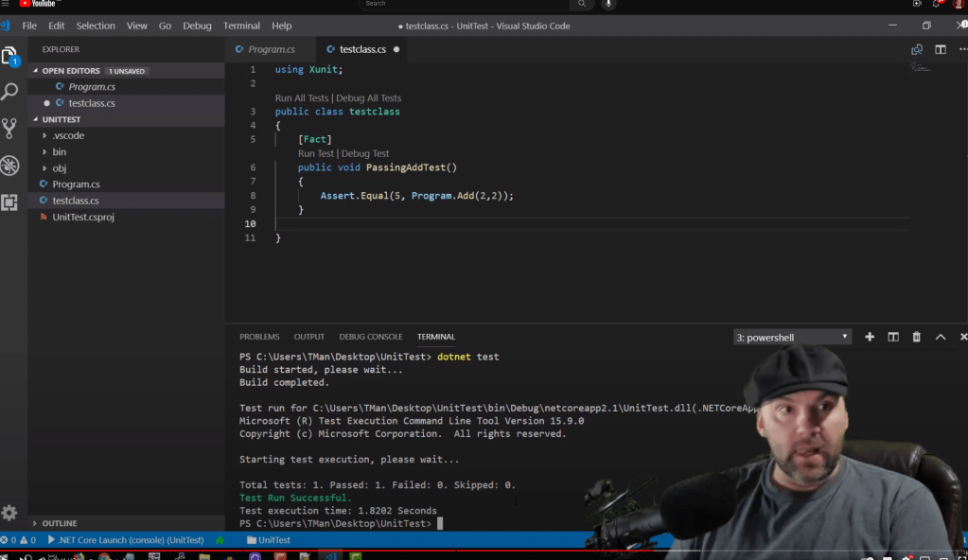Open the Go menu
Viewport: 968px width, 560px height.
[x=165, y=26]
